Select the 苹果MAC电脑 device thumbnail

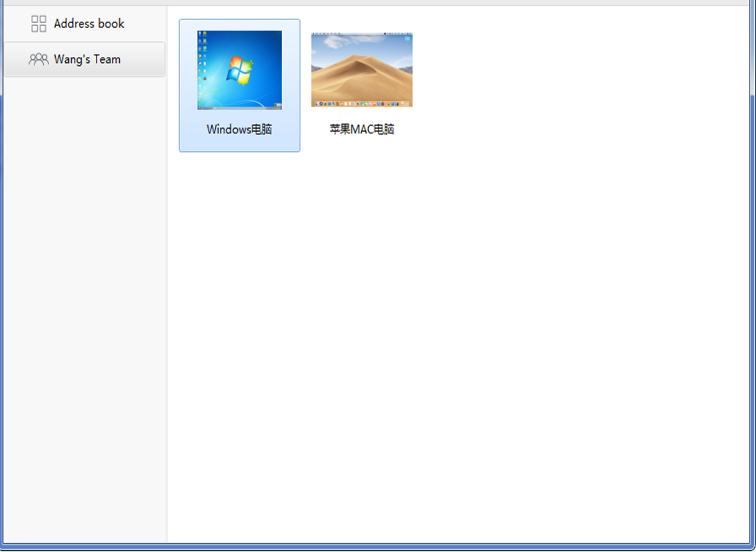[x=362, y=70]
